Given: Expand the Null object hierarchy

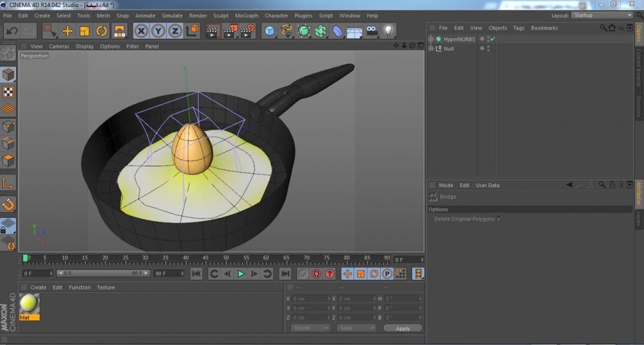Looking at the screenshot, I should (x=431, y=48).
